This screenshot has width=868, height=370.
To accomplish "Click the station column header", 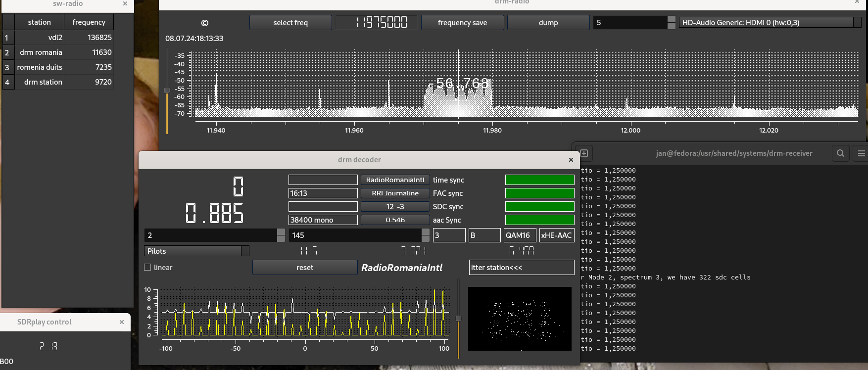I will [40, 22].
